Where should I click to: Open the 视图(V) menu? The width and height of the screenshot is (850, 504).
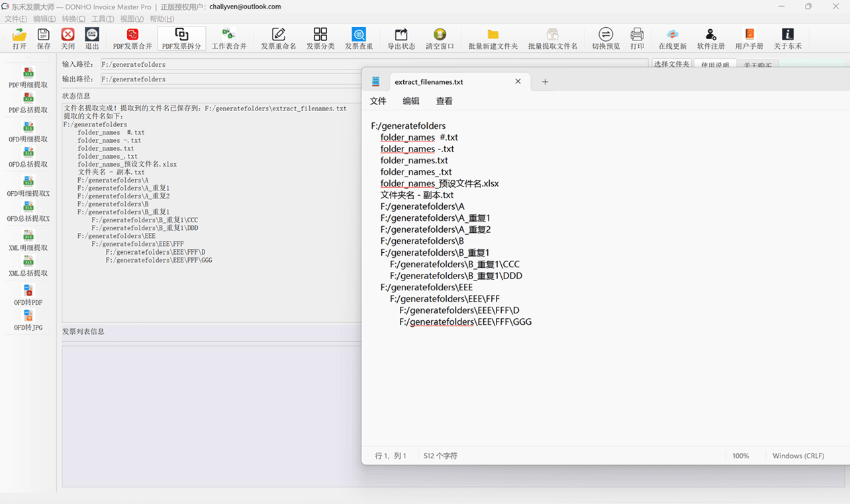[132, 19]
